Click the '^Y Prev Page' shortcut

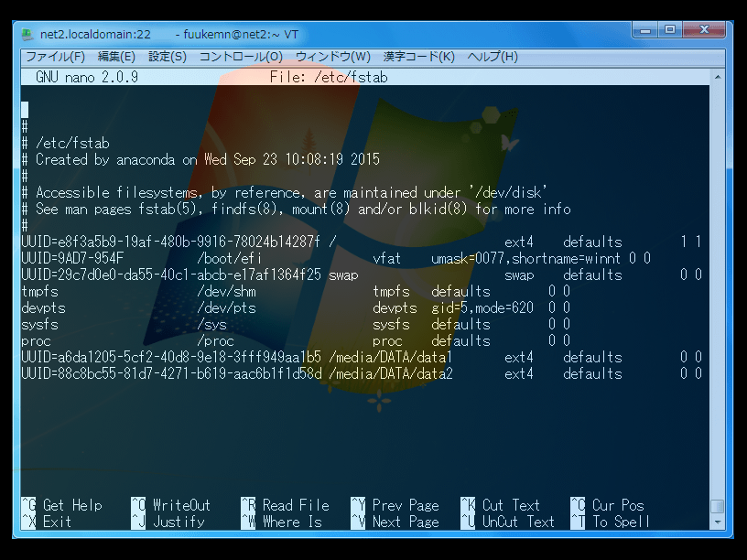(x=395, y=505)
